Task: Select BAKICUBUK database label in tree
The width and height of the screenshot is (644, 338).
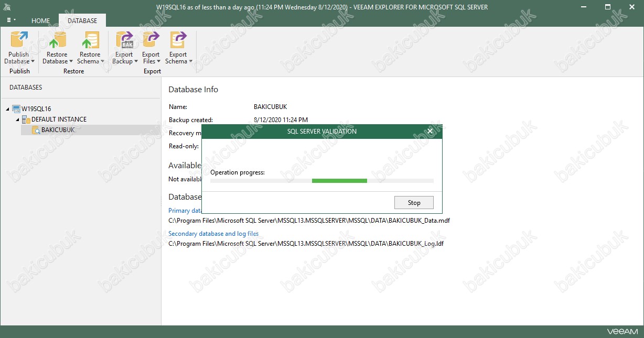Action: [58, 130]
